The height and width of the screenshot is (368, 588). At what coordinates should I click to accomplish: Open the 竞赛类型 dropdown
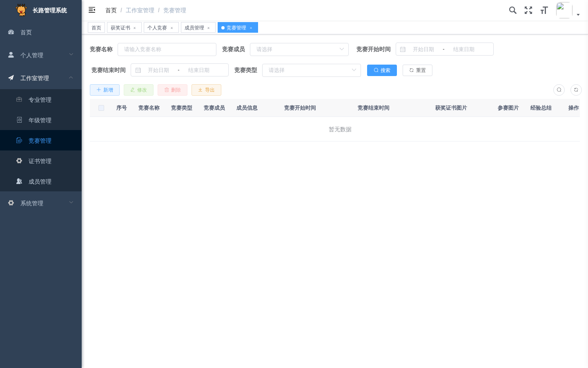coord(312,70)
